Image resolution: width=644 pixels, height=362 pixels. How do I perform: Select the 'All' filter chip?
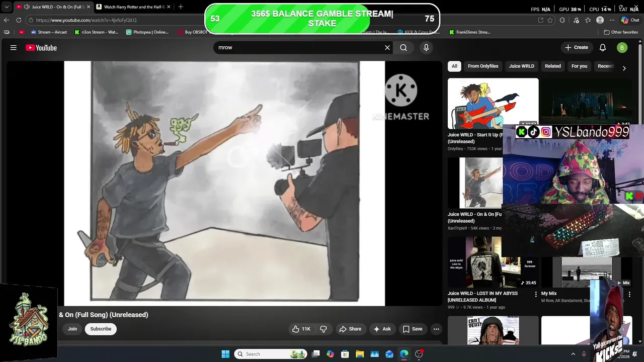click(x=454, y=66)
